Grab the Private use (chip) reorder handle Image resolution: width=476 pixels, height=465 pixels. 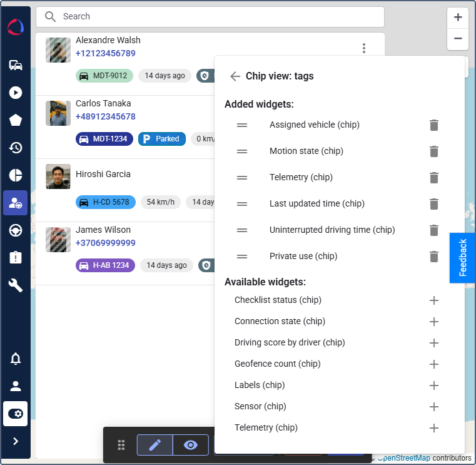tap(242, 257)
